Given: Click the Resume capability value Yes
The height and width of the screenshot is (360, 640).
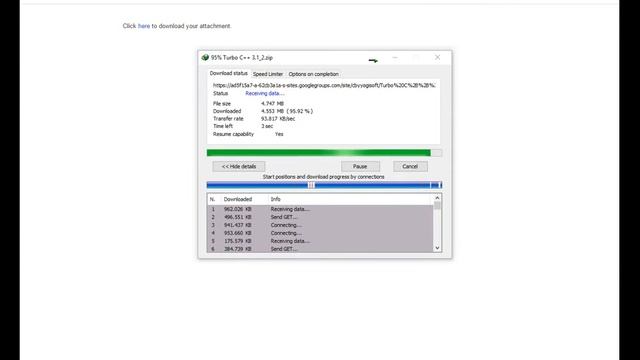Looking at the screenshot, I should 279,134.
